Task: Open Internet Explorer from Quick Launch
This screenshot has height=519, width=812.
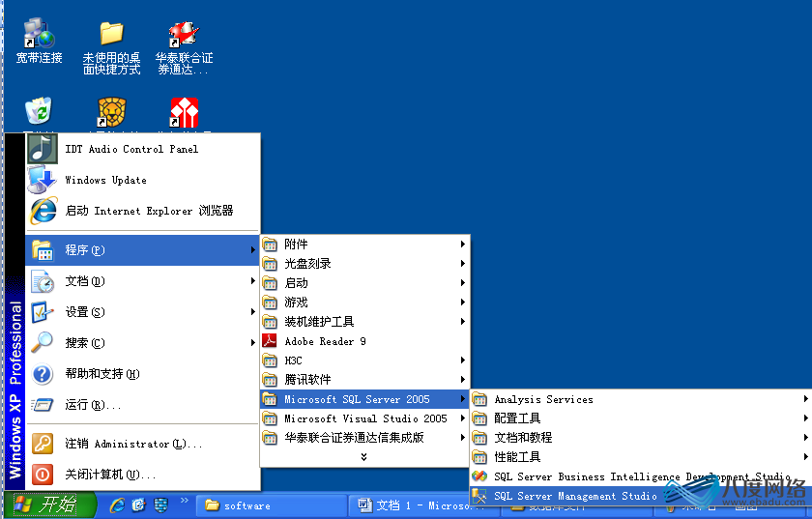Action: (117, 505)
